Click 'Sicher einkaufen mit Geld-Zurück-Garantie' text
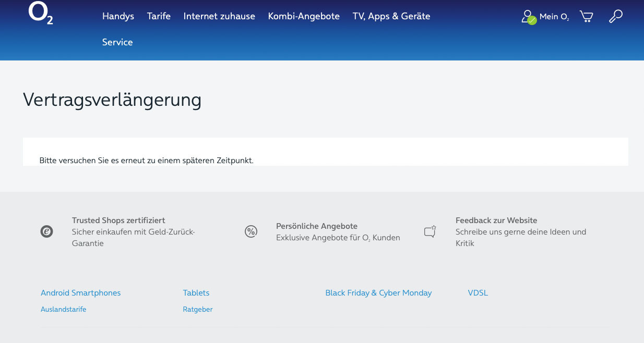 (134, 238)
